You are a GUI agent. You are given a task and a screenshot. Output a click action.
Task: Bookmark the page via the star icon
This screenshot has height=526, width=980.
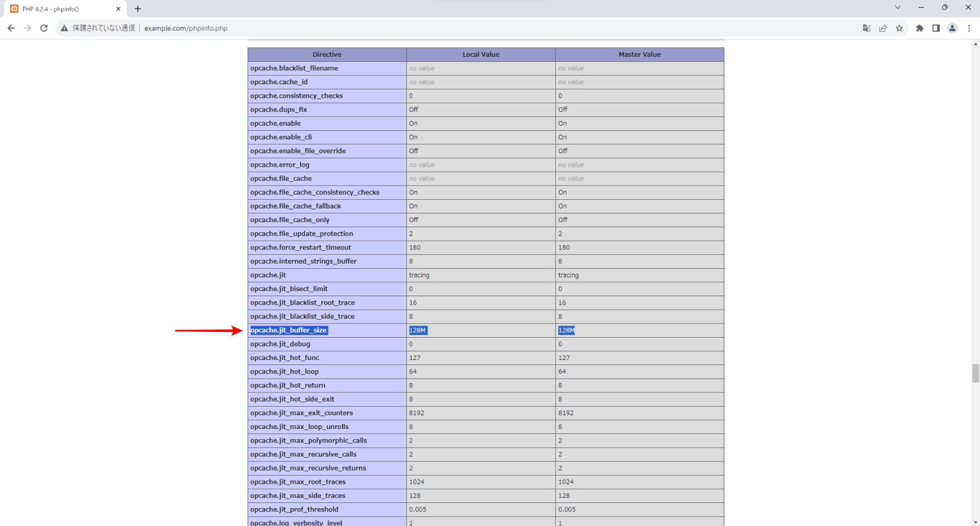tap(900, 28)
